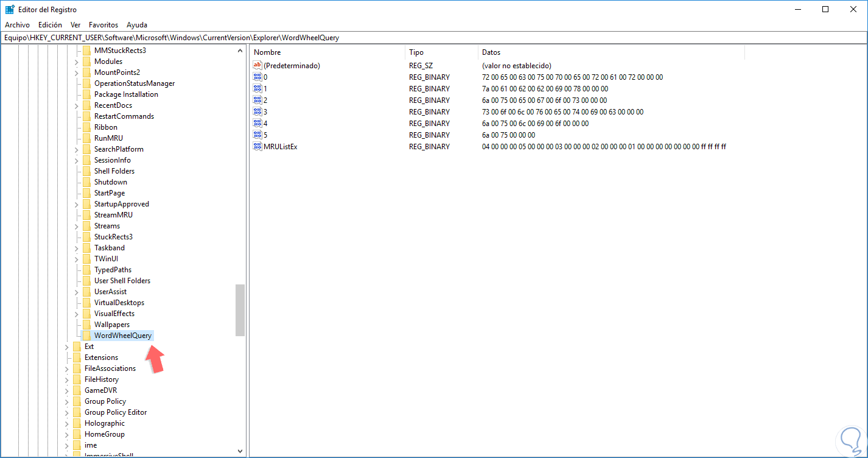
Task: Select the HomeGroup key label
Action: click(x=105, y=434)
